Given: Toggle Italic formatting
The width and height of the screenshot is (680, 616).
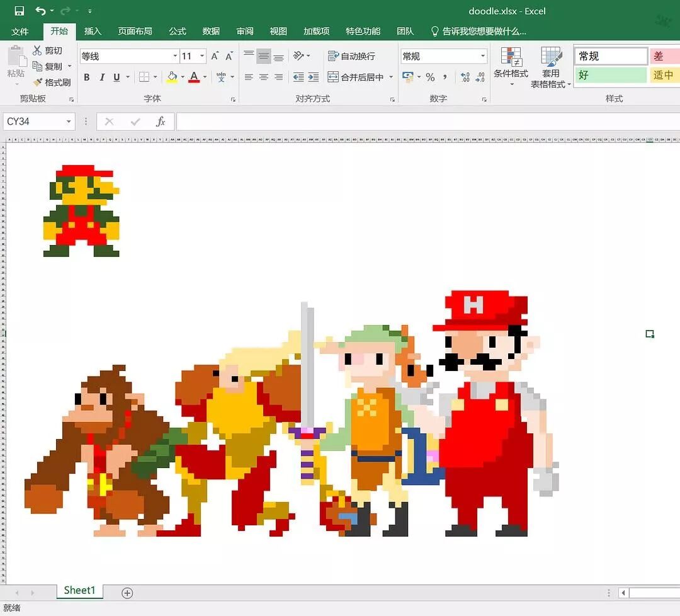Looking at the screenshot, I should [102, 77].
